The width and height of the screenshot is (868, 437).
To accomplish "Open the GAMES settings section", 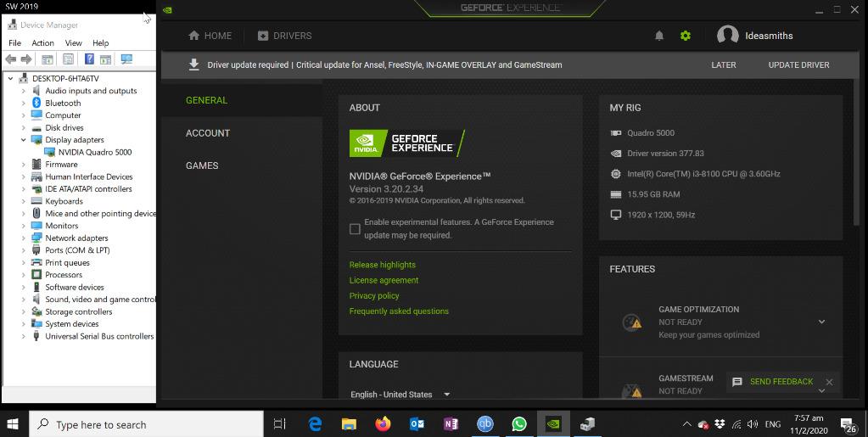I will pyautogui.click(x=202, y=165).
